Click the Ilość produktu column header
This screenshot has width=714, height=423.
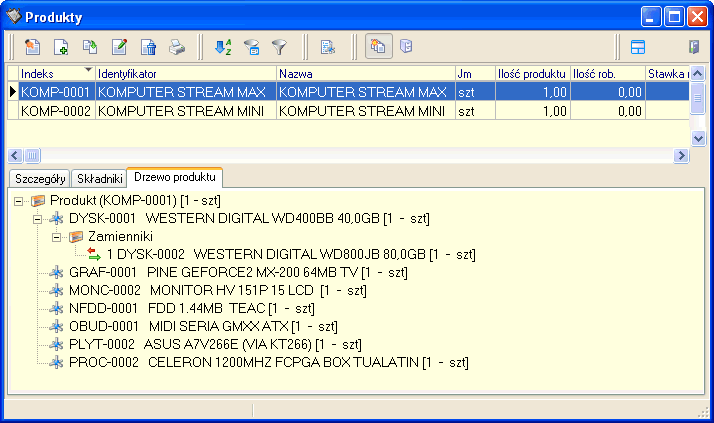tap(533, 74)
